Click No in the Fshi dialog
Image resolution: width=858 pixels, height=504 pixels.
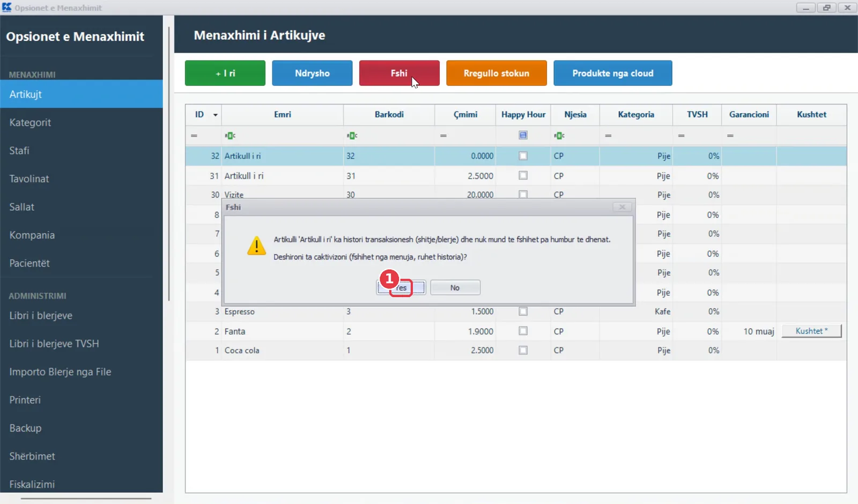[455, 288]
